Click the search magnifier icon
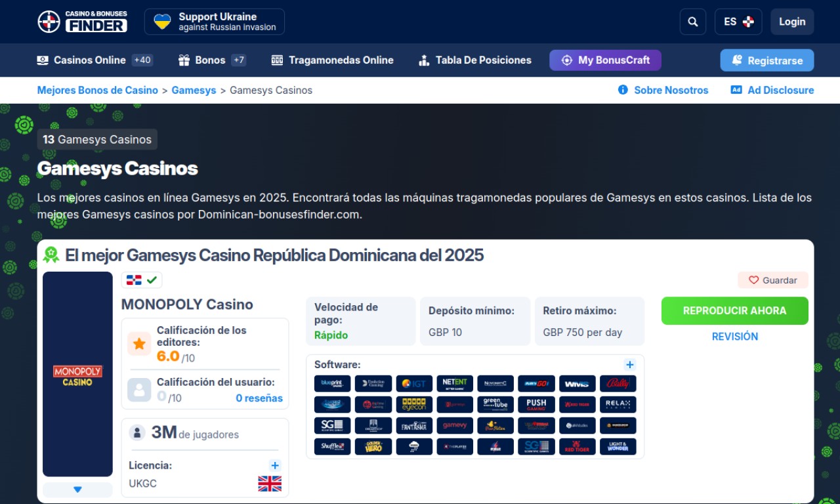The height and width of the screenshot is (504, 840). pos(692,22)
